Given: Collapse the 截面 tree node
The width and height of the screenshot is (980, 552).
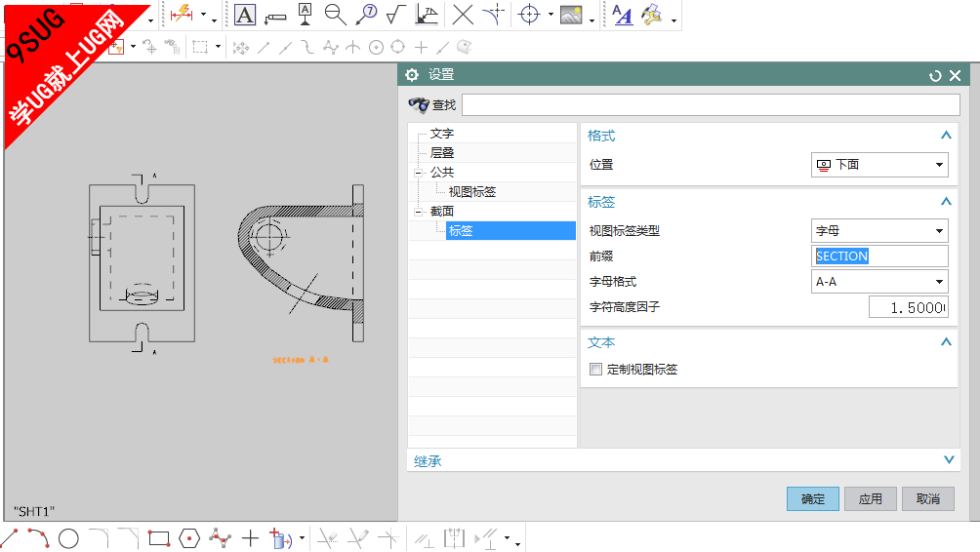Looking at the screenshot, I should pyautogui.click(x=418, y=212).
